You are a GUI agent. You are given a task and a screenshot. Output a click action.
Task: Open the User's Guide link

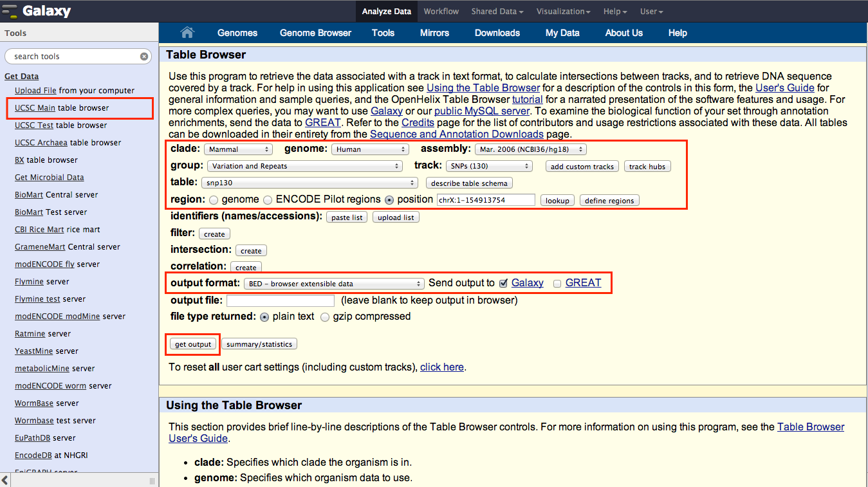[x=784, y=88]
